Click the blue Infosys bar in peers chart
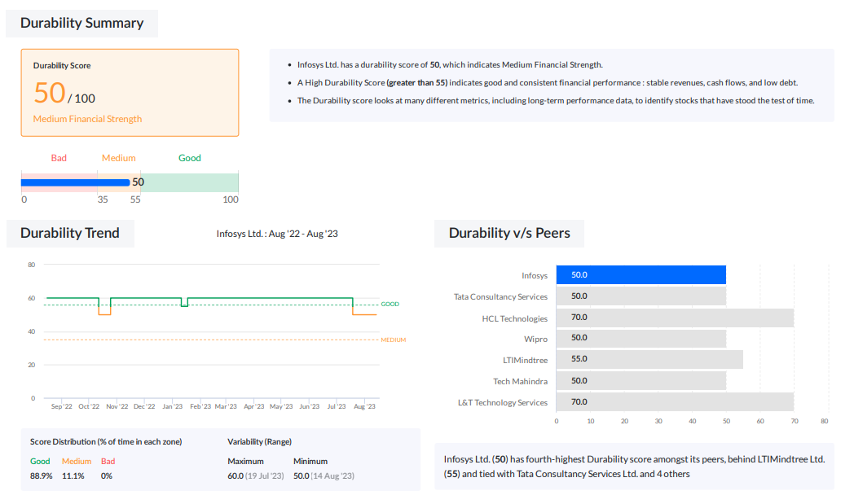854x504 pixels. pos(641,275)
